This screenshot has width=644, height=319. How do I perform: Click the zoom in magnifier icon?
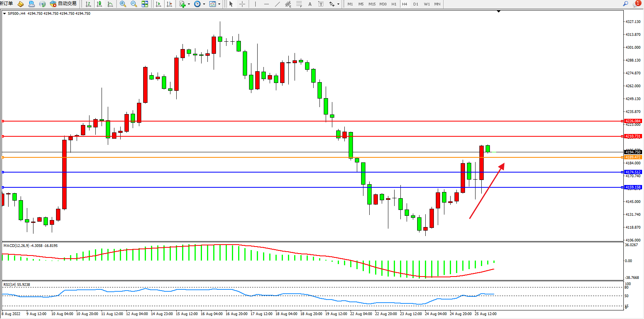pos(123,4)
